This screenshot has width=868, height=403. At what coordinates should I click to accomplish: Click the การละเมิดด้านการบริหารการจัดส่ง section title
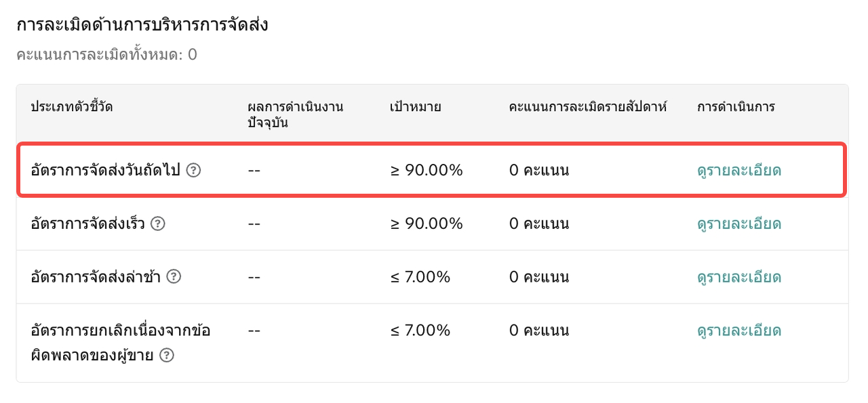click(x=142, y=26)
